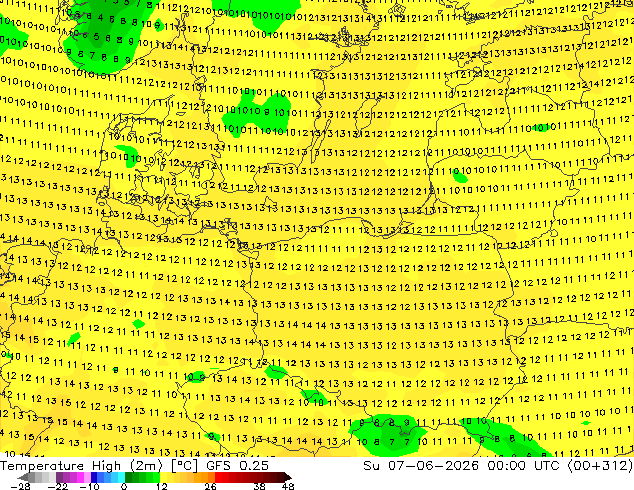Click the "26" legend scale value
Viewport: 634px width, 490px height.
coord(210,486)
